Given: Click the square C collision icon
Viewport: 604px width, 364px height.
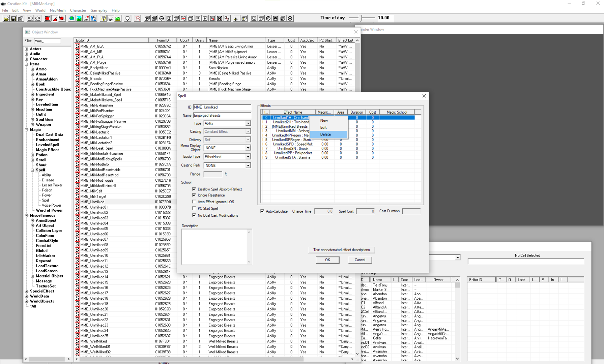Looking at the screenshot, I should 254,19.
